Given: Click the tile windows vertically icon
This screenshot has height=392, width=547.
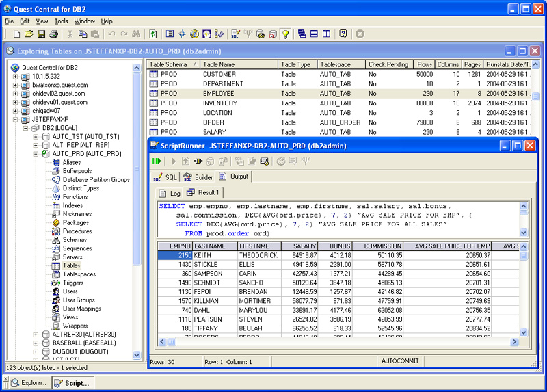Looking at the screenshot, I should click(x=327, y=34).
